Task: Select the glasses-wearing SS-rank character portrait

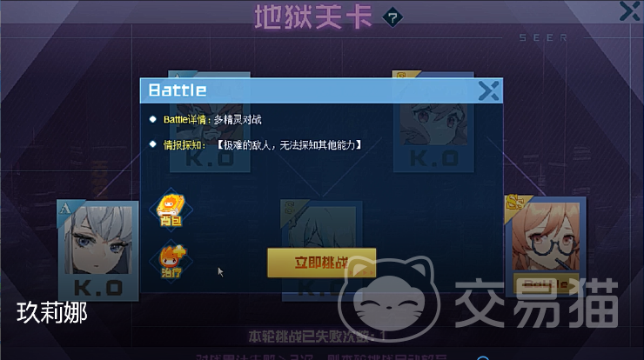Action: point(546,237)
